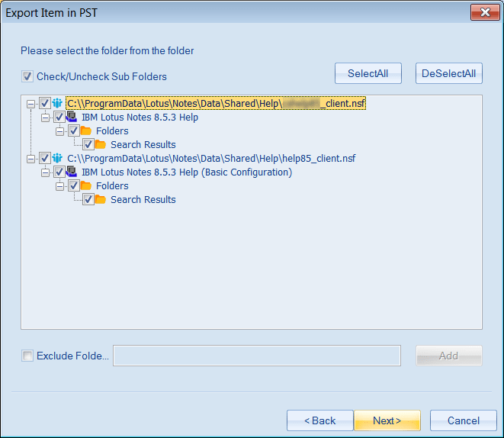504x438 pixels.
Task: Uncheck Search Results checkbox under Basic Configuration
Action: pos(88,200)
